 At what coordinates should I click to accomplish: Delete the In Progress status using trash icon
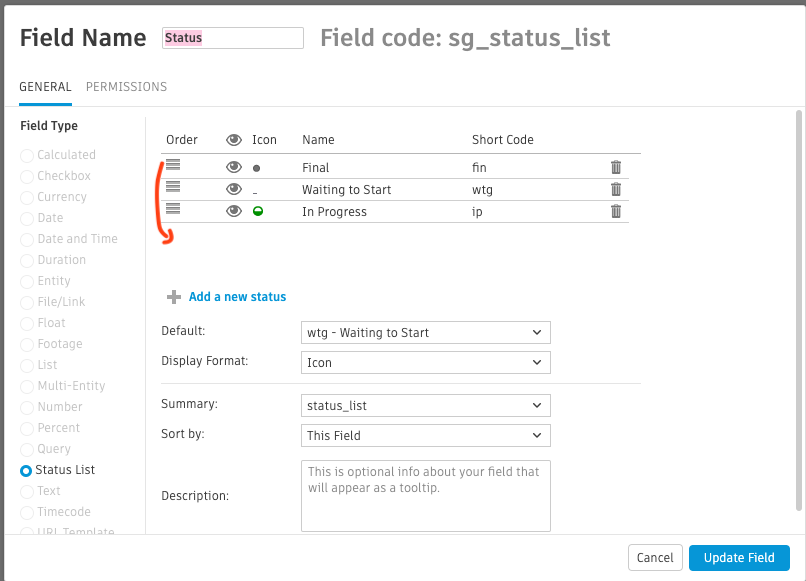pos(615,211)
